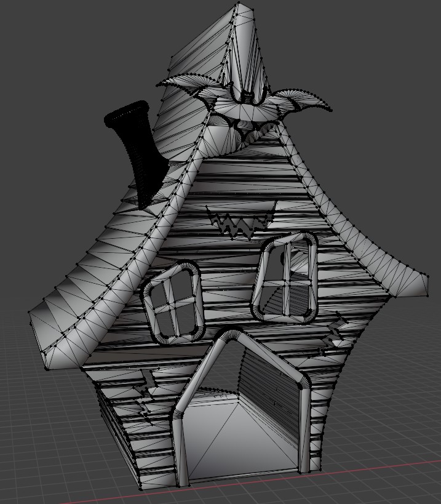Click the right tall window frame
This screenshot has width=441, height=504.
click(x=285, y=277)
